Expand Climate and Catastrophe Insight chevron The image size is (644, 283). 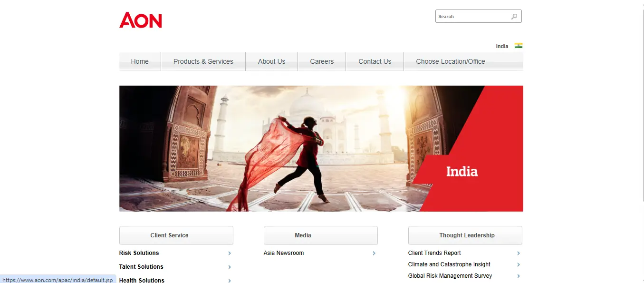click(x=519, y=264)
